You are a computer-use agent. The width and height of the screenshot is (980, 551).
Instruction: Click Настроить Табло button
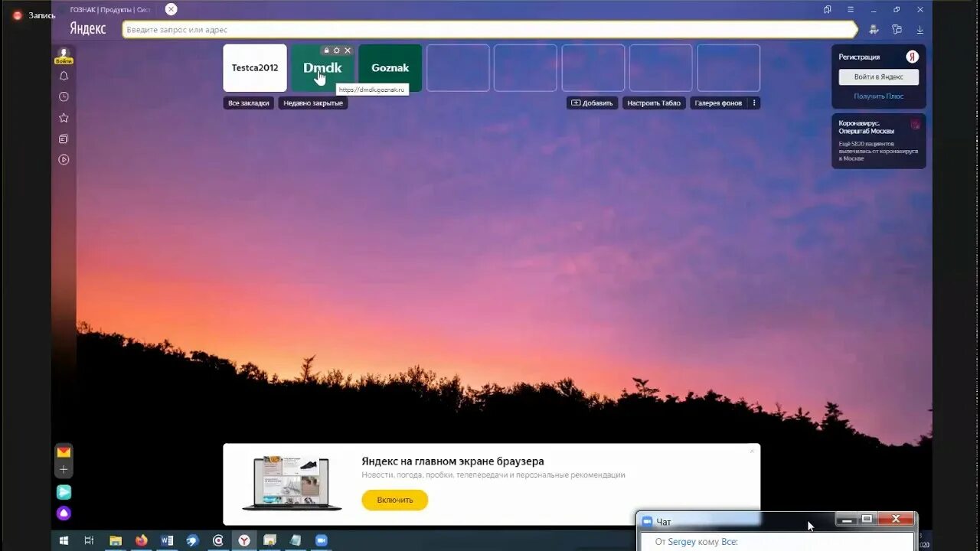tap(654, 103)
